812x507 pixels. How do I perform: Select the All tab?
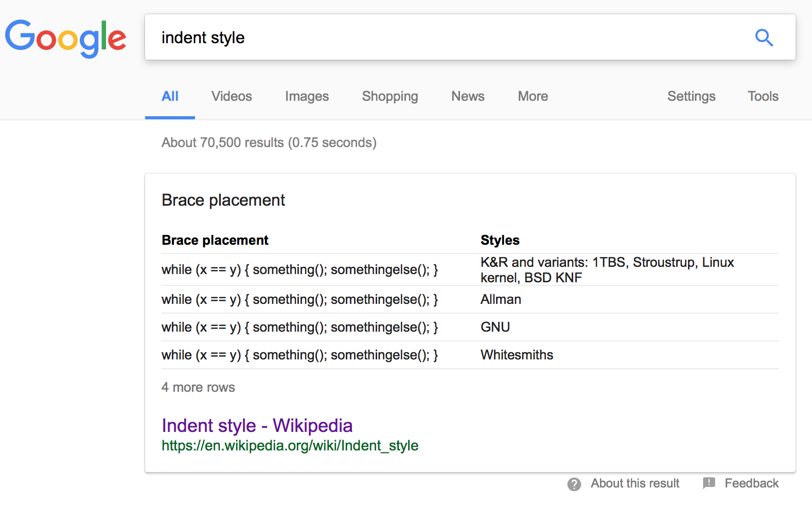pos(170,96)
